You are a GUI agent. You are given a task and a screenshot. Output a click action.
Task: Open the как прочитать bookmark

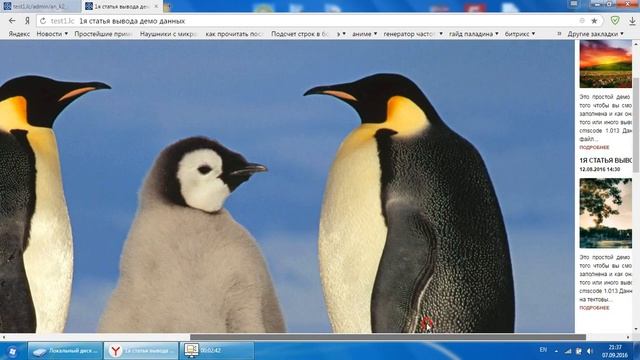click(x=234, y=34)
